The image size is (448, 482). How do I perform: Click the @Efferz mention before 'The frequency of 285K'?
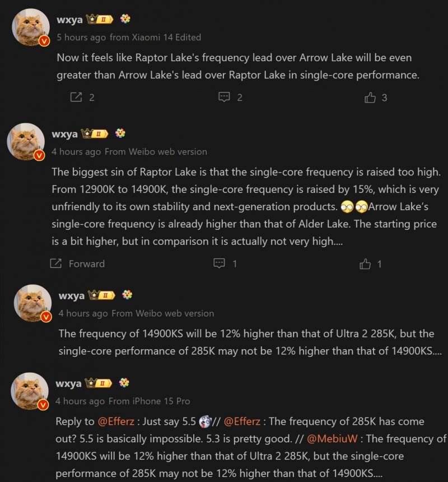(242, 421)
